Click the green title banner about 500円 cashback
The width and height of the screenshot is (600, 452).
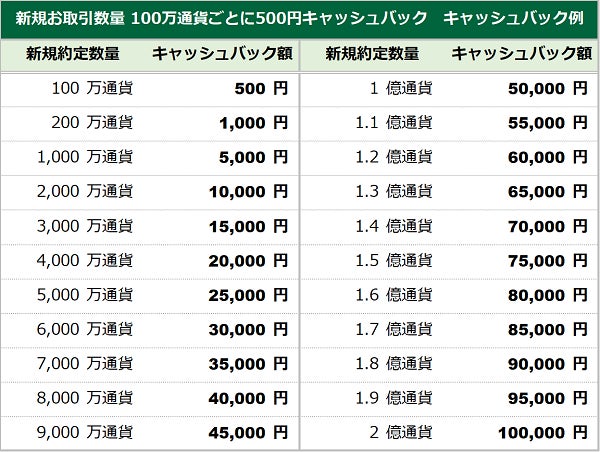[300, 19]
